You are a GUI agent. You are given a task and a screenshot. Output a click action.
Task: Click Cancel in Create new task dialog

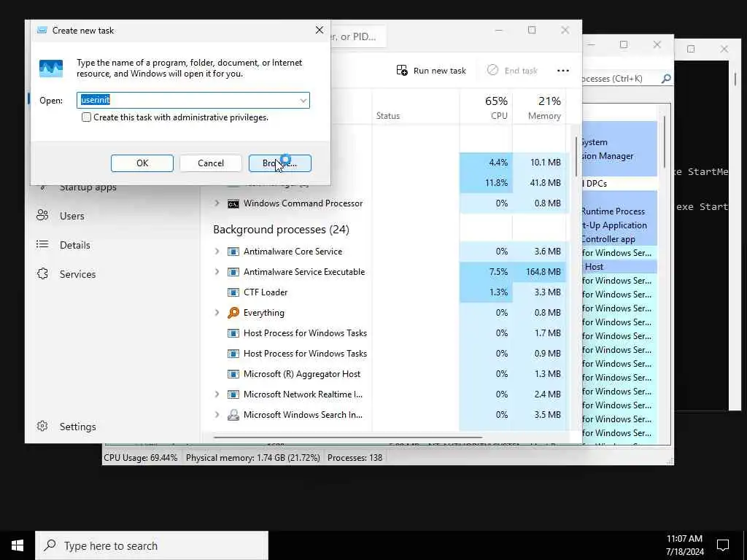click(x=211, y=163)
